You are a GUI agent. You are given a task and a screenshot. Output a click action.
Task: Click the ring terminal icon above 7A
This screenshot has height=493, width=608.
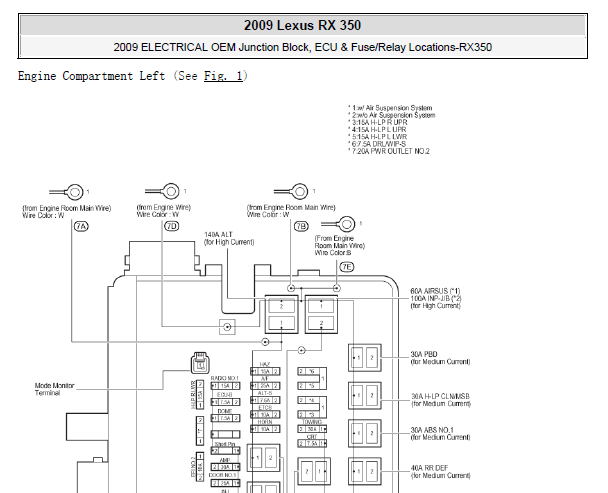(x=66, y=192)
